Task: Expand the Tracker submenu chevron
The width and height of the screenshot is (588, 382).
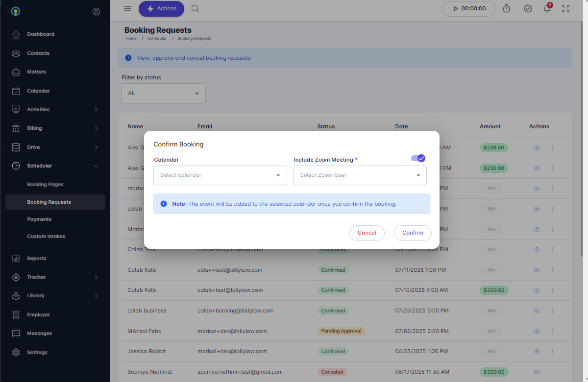Action: pos(96,277)
